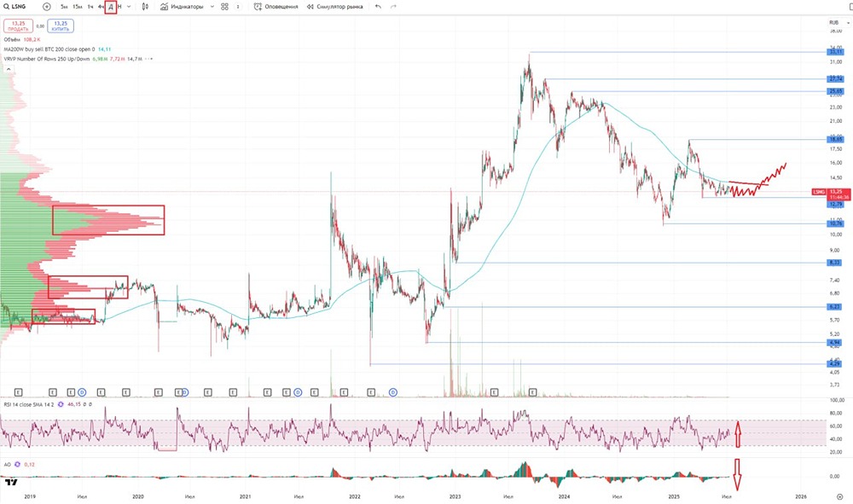
Task: Click the 27,74 price line label
Action: pos(836,78)
